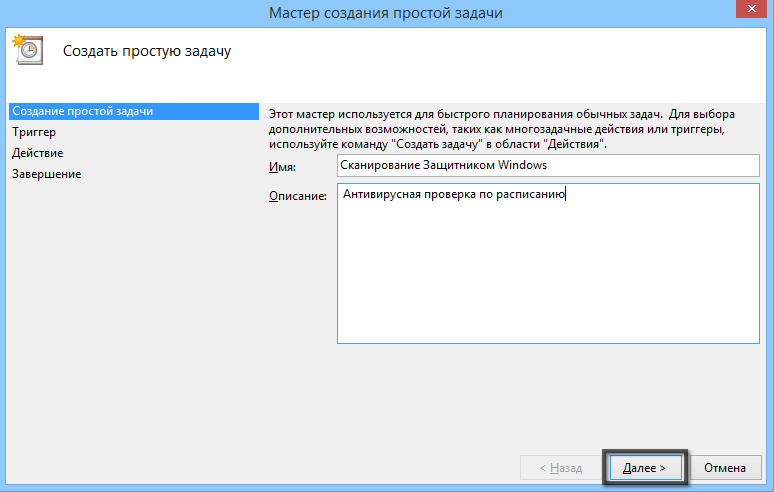Click the disabled '< Назад' button
The height and width of the screenshot is (492, 774).
[x=561, y=467]
